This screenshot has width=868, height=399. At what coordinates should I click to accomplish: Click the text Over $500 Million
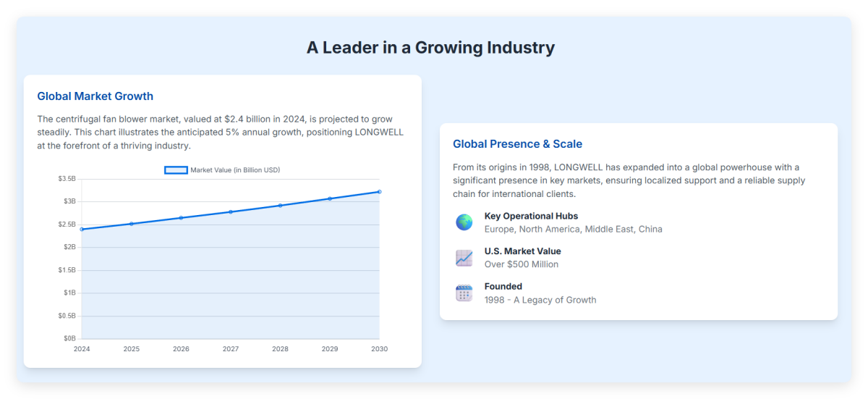pos(522,264)
